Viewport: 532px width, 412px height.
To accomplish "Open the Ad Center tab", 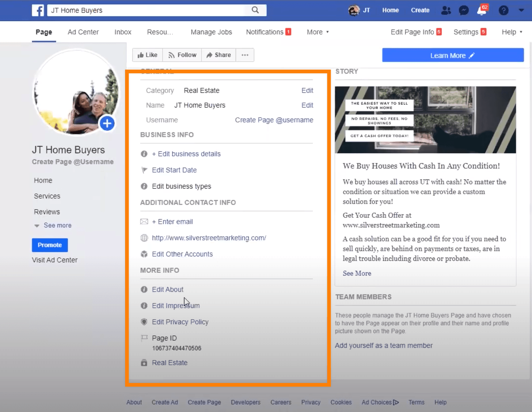I will point(83,32).
